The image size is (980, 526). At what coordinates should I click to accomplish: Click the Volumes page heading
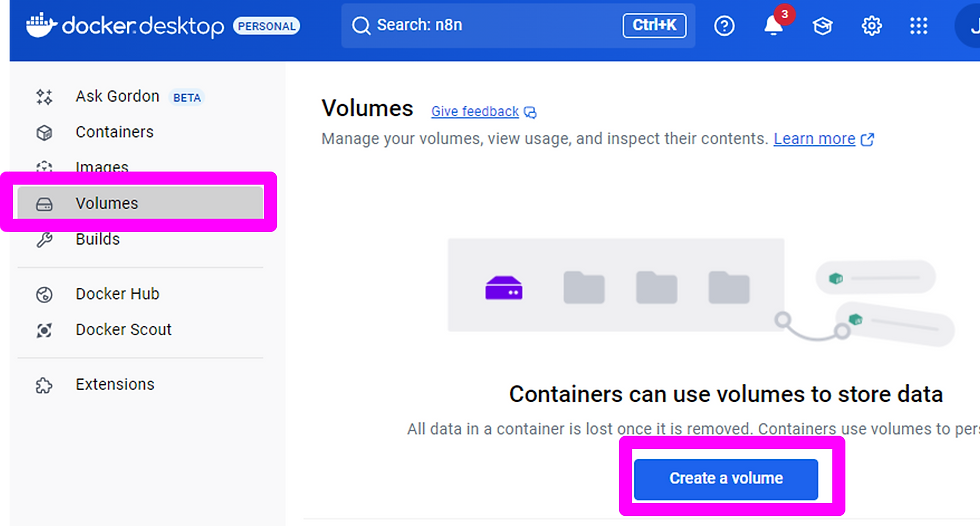point(367,108)
